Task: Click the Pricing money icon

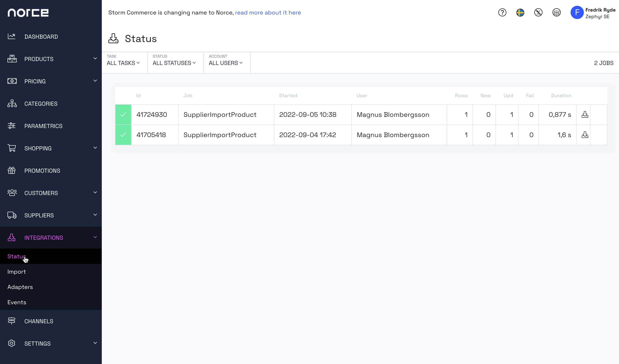Action: pyautogui.click(x=12, y=81)
